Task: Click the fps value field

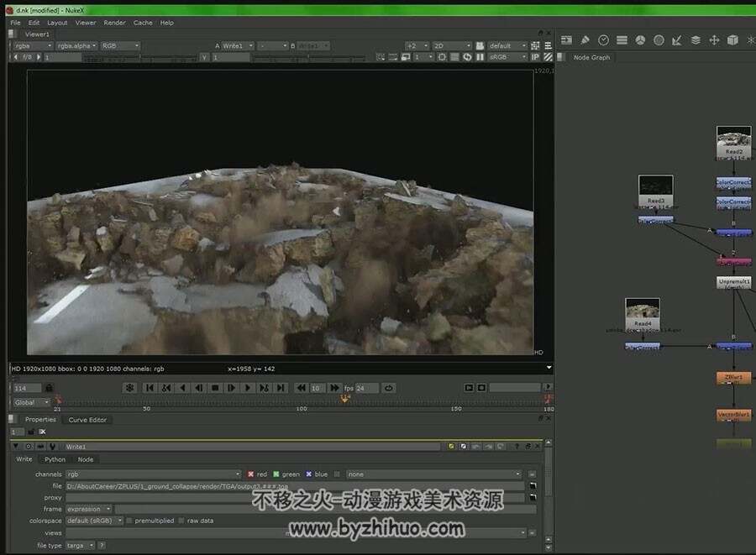Action: tap(367, 388)
